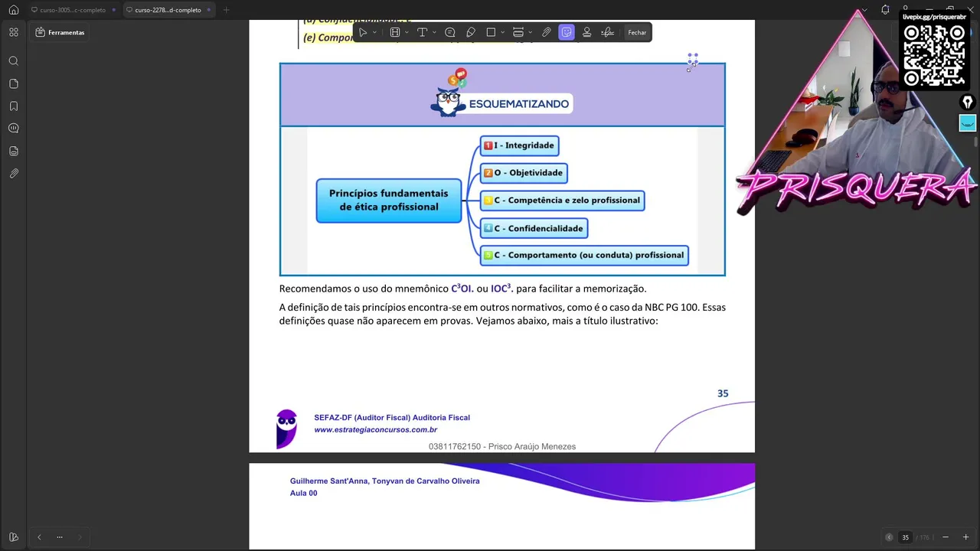Zoom in with the plus button
The height and width of the screenshot is (551, 980).
tap(965, 537)
